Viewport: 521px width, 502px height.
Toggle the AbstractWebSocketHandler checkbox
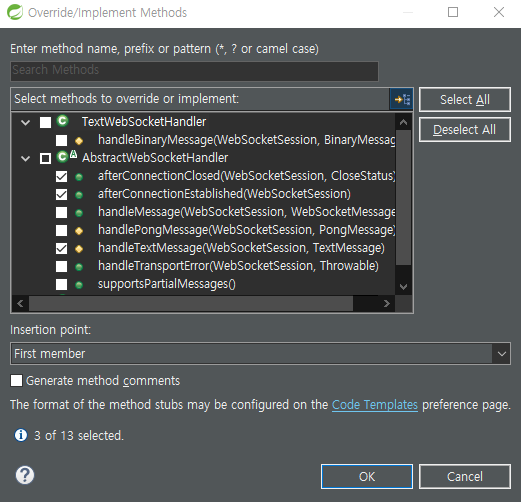45,158
